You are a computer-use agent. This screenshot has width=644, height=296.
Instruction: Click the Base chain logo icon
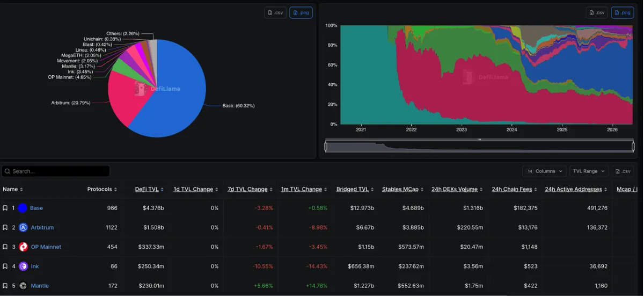23,208
